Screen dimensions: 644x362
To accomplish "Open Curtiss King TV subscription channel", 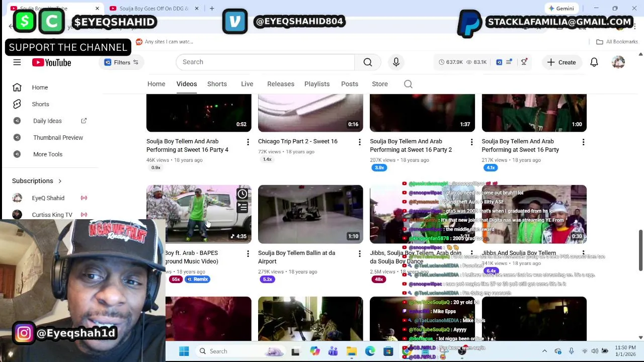I will [52, 215].
